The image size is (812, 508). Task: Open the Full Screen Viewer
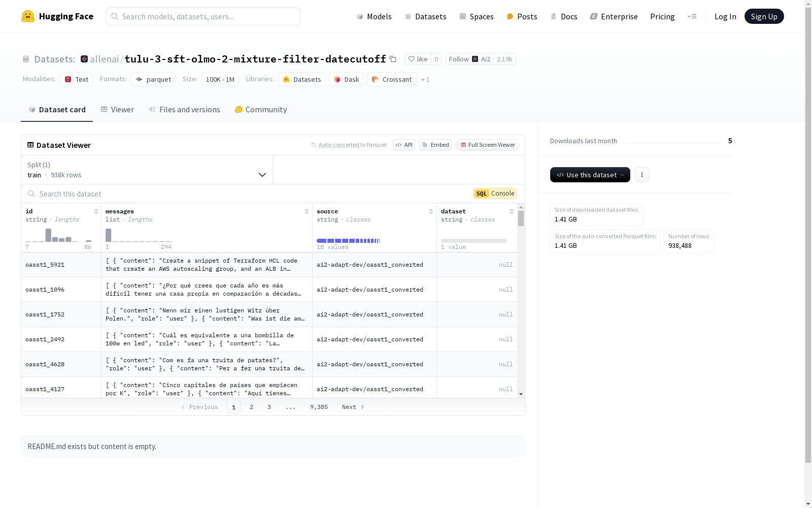click(x=488, y=145)
